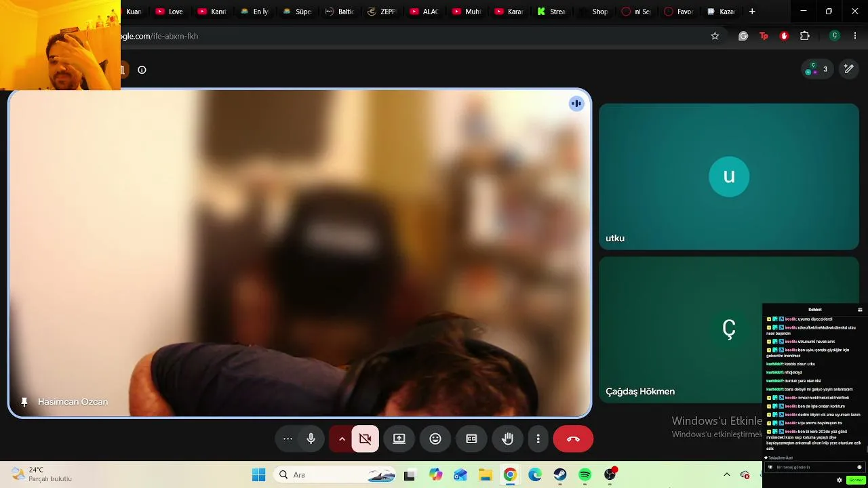868x488 pixels.
Task: Switch to the Kuan tab
Action: coord(134,12)
